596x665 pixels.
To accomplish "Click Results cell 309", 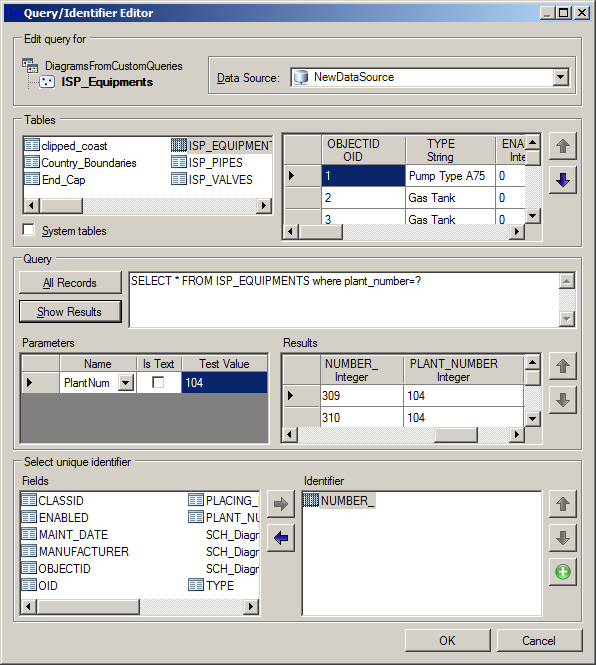I will [361, 396].
